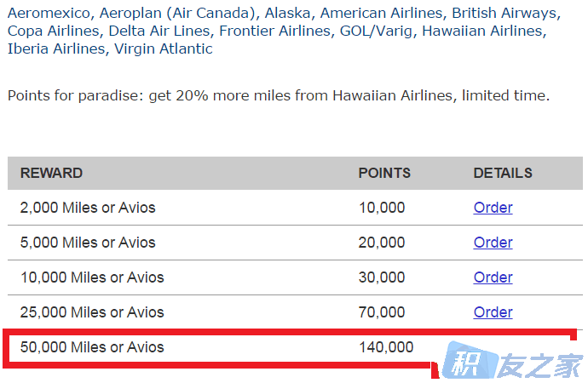Open the Iberia Airlines link
The width and height of the screenshot is (588, 383).
[56, 49]
